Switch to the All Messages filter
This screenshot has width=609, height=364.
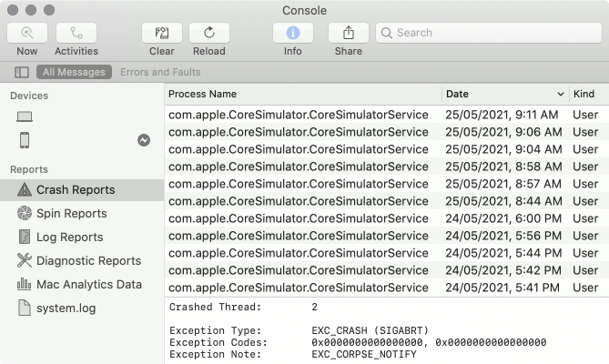coord(74,72)
